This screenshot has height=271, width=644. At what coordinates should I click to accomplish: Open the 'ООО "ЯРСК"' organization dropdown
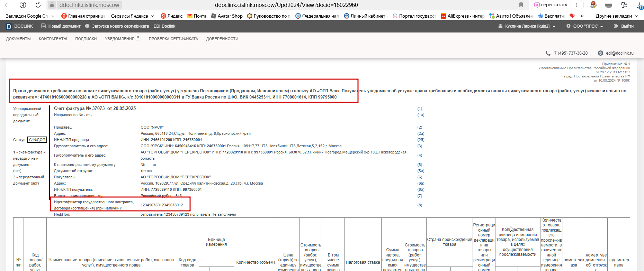pyautogui.click(x=585, y=26)
